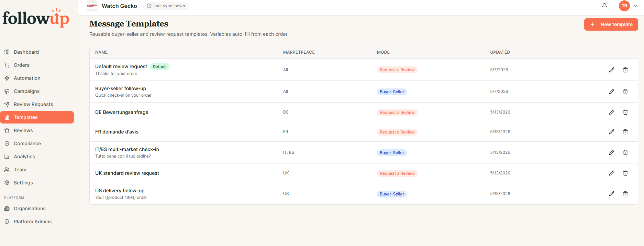
Task: Delete the UK standard review request template
Action: click(625, 173)
